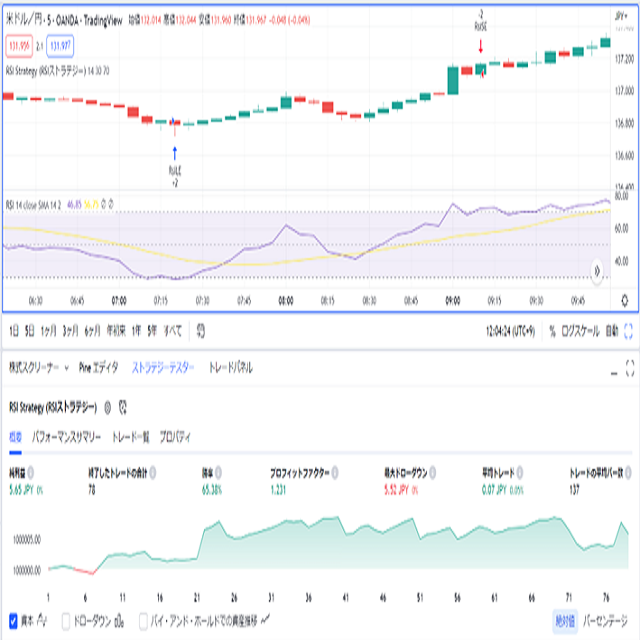The image size is (640, 640).
Task: Click info icon next to 勝率
Action: click(x=218, y=473)
